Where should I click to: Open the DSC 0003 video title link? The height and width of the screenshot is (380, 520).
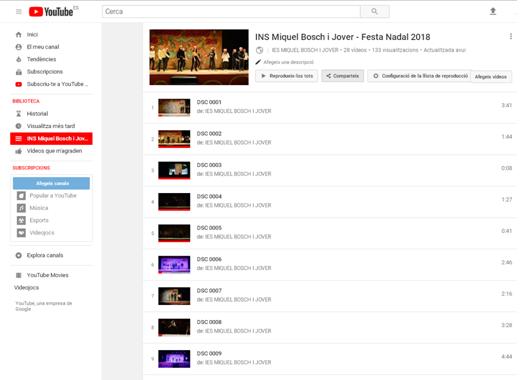209,165
